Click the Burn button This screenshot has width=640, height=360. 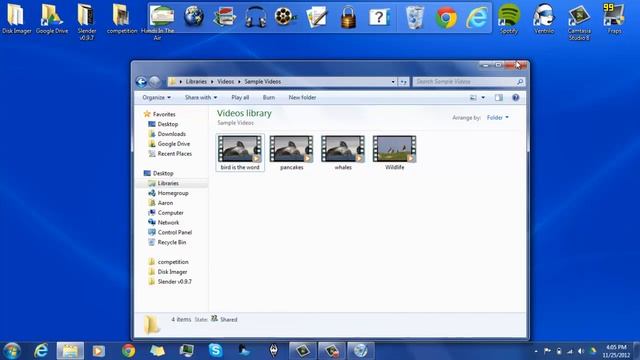(269, 98)
